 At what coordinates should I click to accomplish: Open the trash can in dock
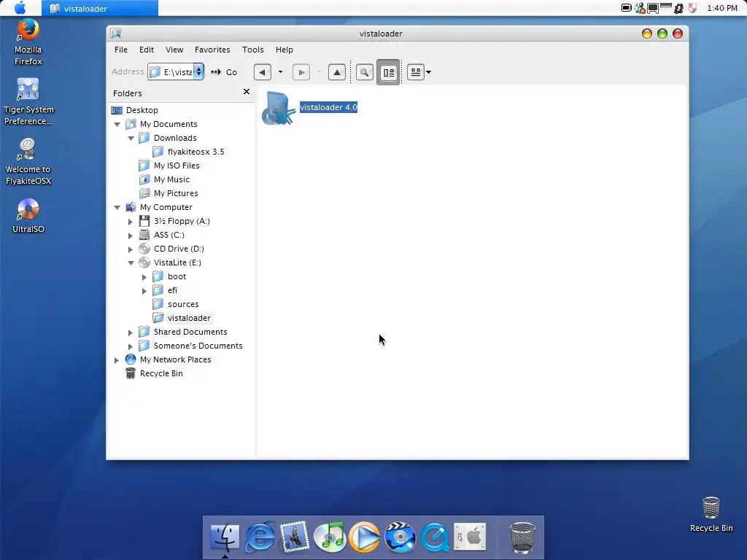click(522, 538)
